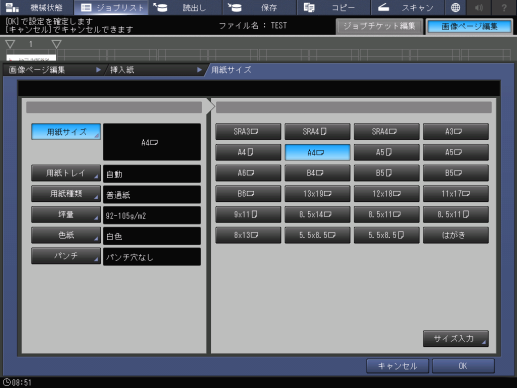Select highlighted A4 landscape paper size

point(317,152)
